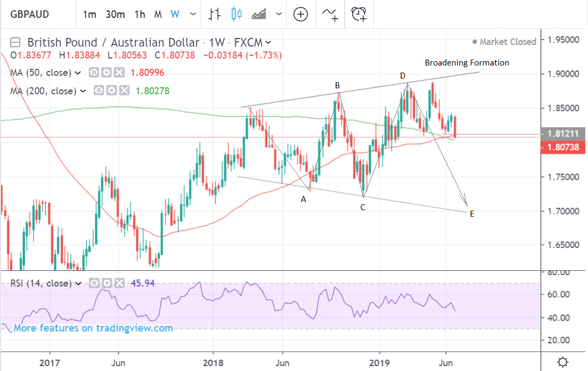The width and height of the screenshot is (588, 371).
Task: Expand the FXCM symbol dropdown chevron
Action: 269,42
